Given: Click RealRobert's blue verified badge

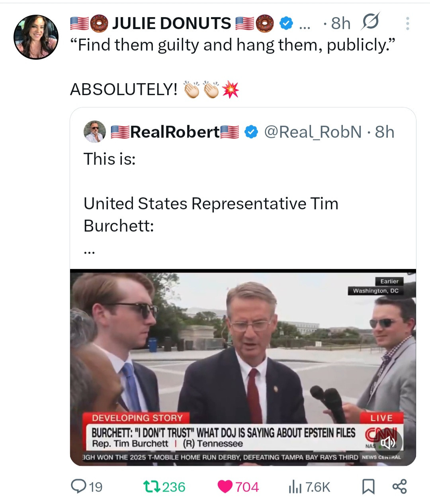Looking at the screenshot, I should (x=251, y=132).
